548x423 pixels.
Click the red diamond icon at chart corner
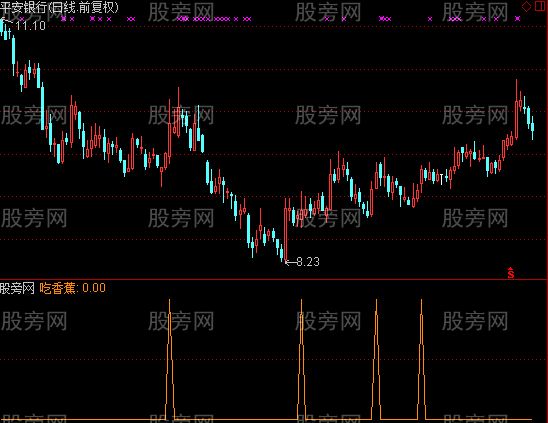click(526, 6)
